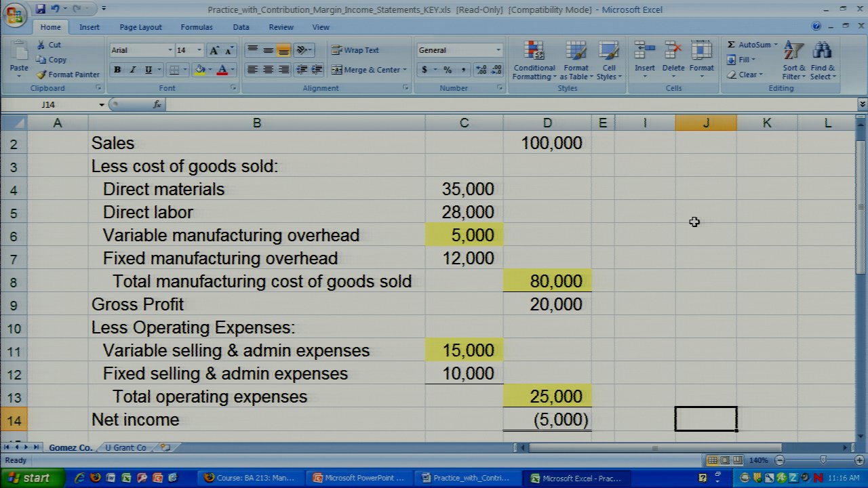868x488 pixels.
Task: Expand the Name Box dropdown for J14
Action: pos(102,105)
